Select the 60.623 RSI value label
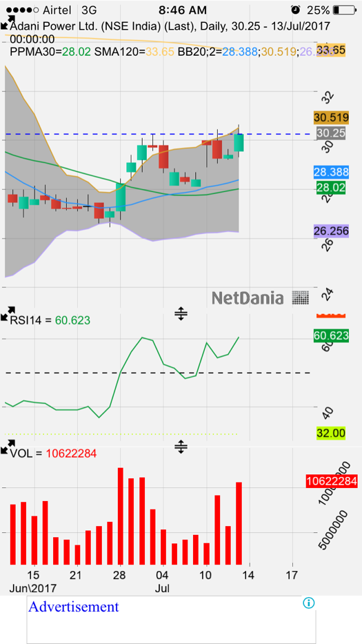Viewport: 362px width, 644px height. pos(331,335)
